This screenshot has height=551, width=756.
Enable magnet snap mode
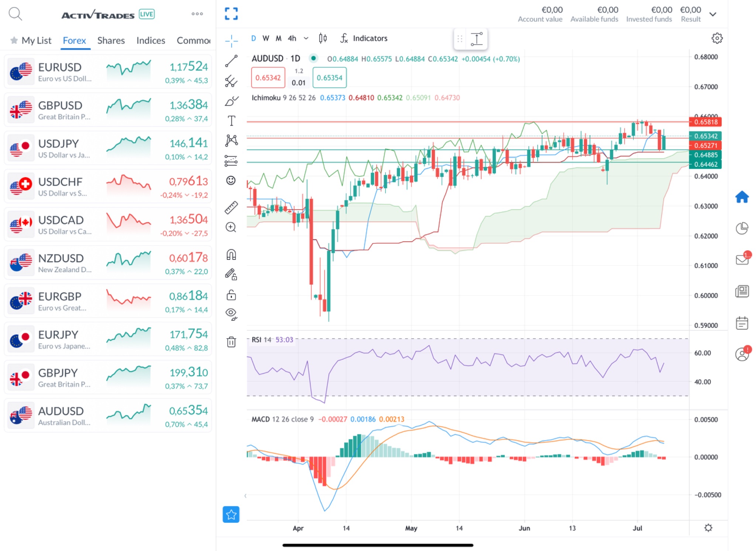point(231,254)
